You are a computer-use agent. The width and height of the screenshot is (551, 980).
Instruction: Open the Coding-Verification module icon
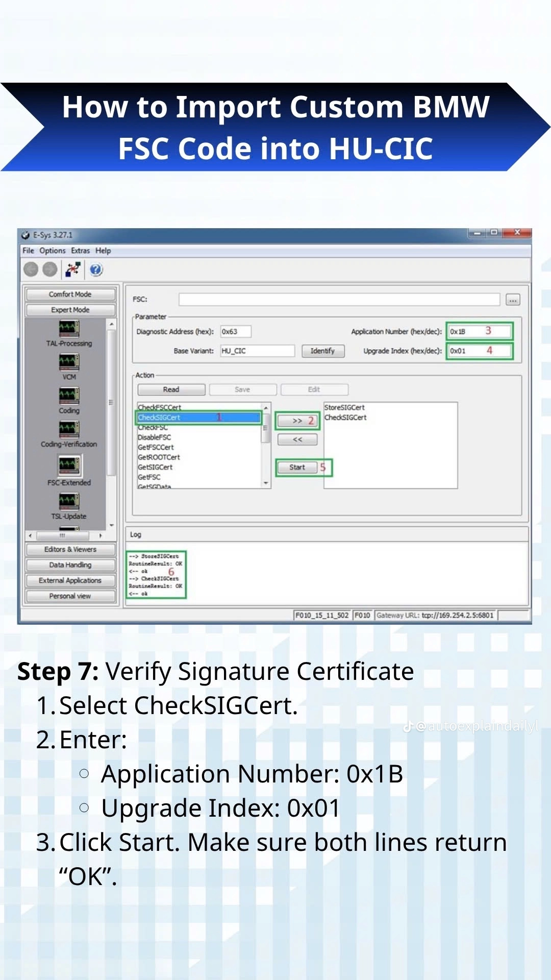[69, 429]
